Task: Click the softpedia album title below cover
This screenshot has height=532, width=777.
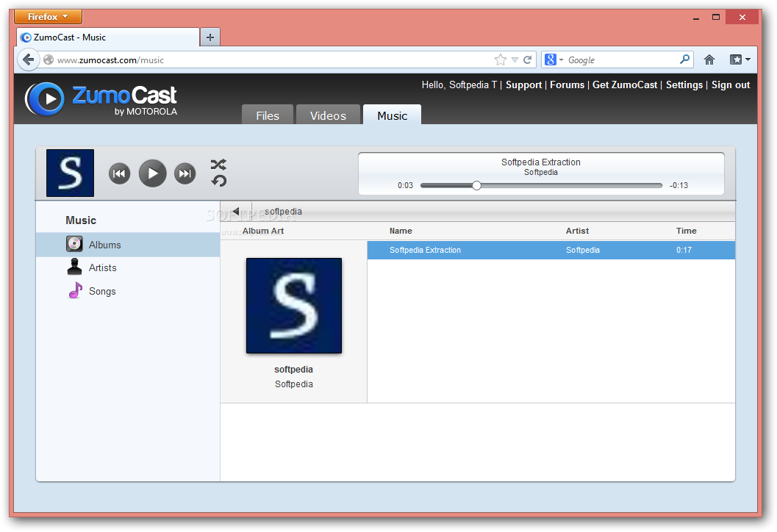Action: pos(294,370)
